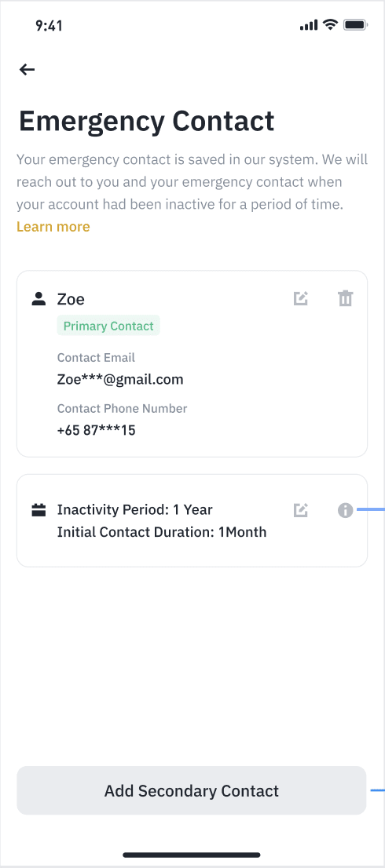The height and width of the screenshot is (868, 385).
Task: Tap the home indicator bar
Action: [192, 855]
